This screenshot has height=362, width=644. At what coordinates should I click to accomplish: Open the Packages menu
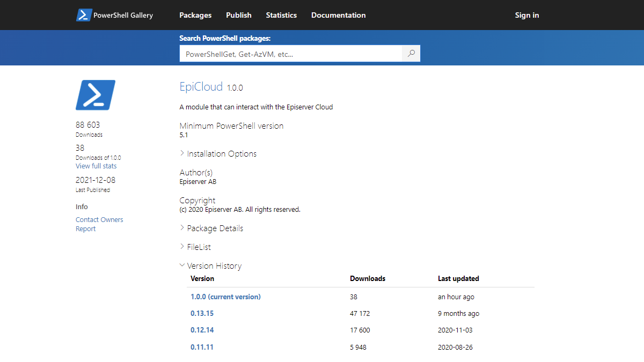tap(195, 15)
